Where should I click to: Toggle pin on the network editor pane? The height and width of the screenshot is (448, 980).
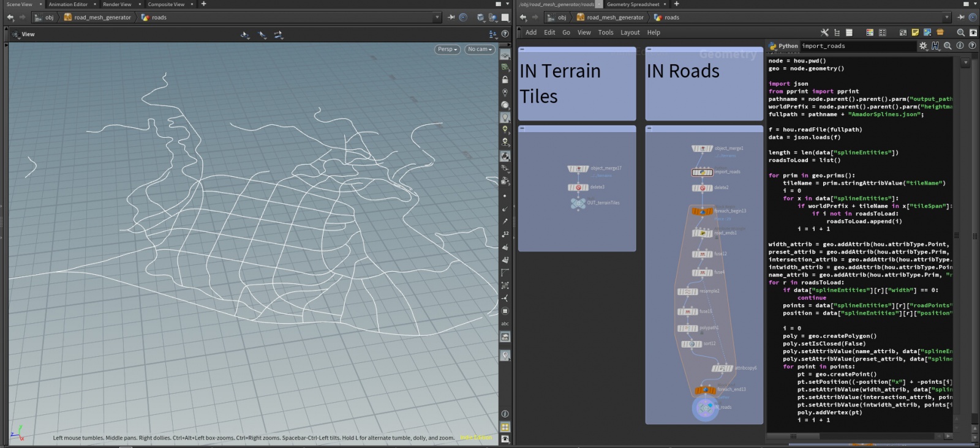coord(960,17)
